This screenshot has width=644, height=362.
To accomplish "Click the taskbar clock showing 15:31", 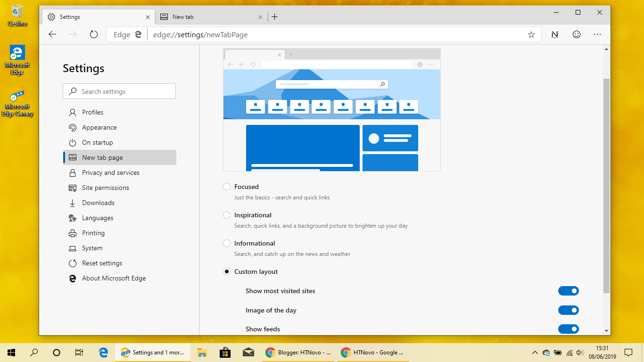I will pyautogui.click(x=602, y=353).
